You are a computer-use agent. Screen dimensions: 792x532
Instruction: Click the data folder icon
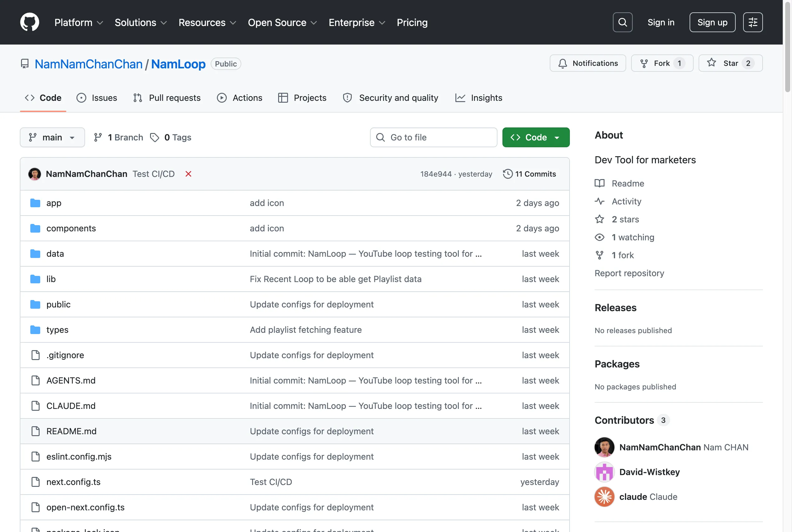point(35,254)
